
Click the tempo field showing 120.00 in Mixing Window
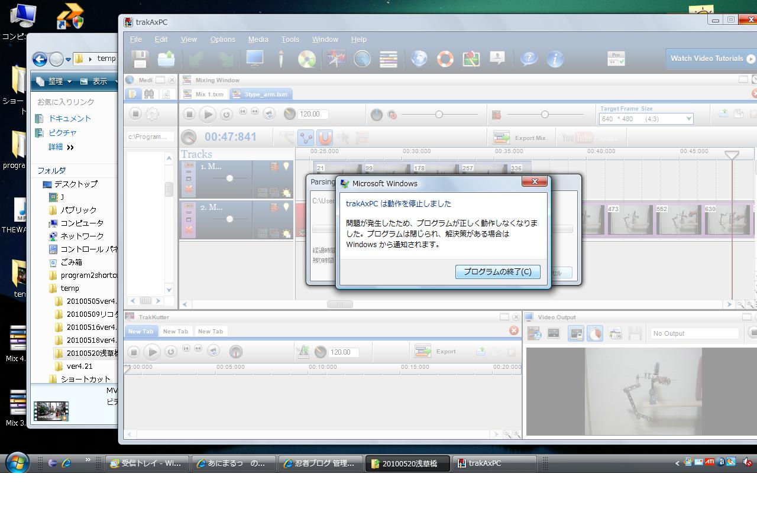click(313, 114)
